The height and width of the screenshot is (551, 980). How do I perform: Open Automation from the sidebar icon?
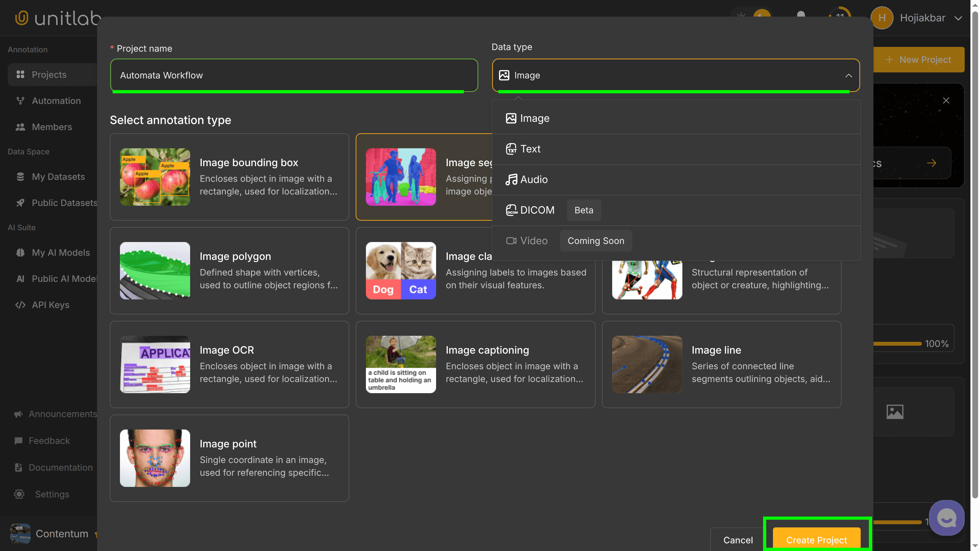pos(20,101)
